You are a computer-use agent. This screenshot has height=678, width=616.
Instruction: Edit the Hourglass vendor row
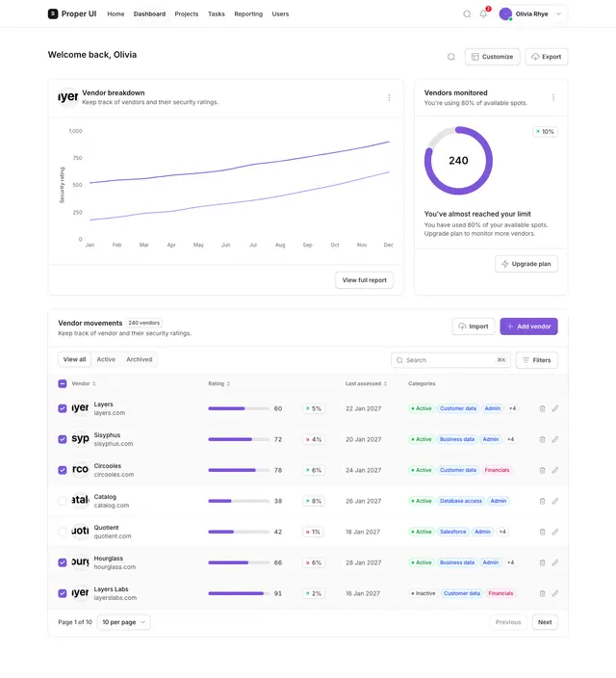click(555, 562)
